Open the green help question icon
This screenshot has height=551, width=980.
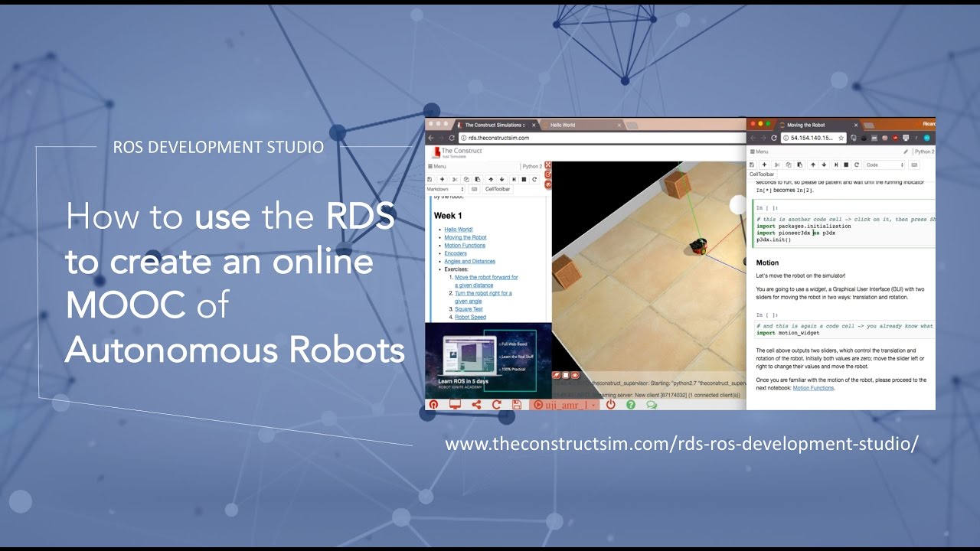pyautogui.click(x=631, y=405)
